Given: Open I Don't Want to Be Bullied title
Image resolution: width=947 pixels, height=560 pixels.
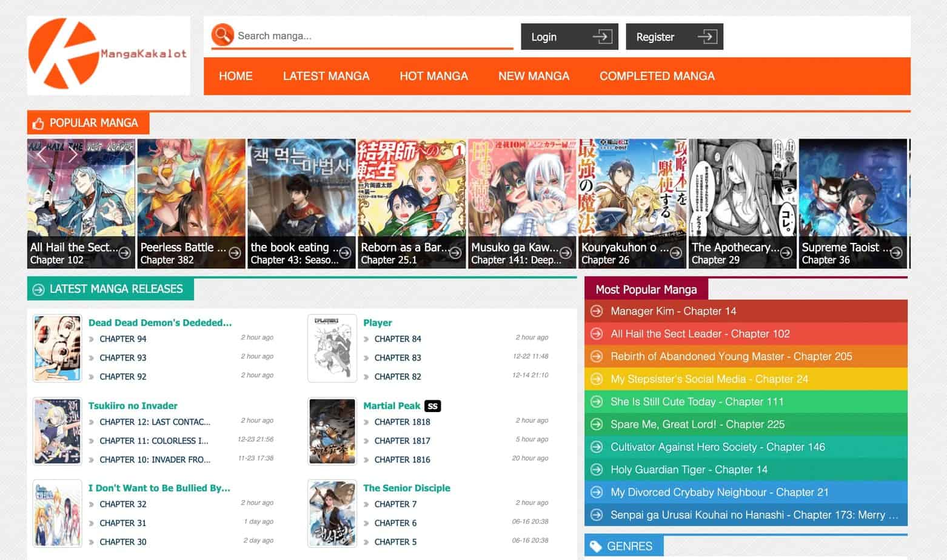Looking at the screenshot, I should coord(159,488).
